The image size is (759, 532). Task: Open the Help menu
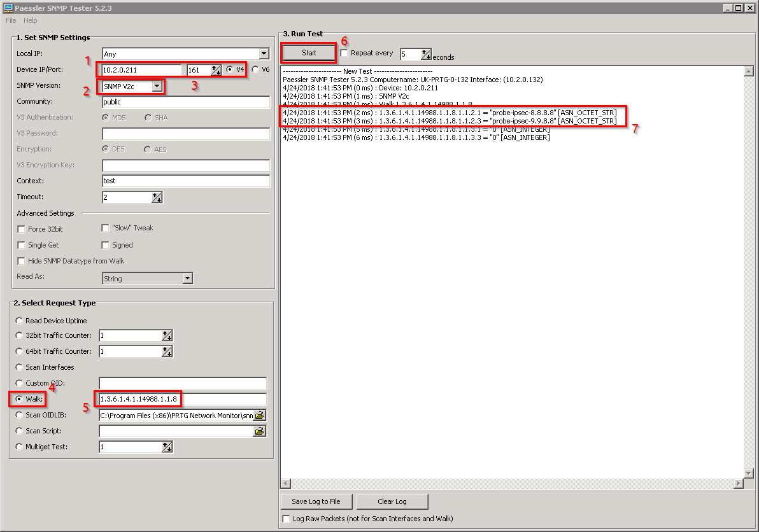(x=31, y=20)
